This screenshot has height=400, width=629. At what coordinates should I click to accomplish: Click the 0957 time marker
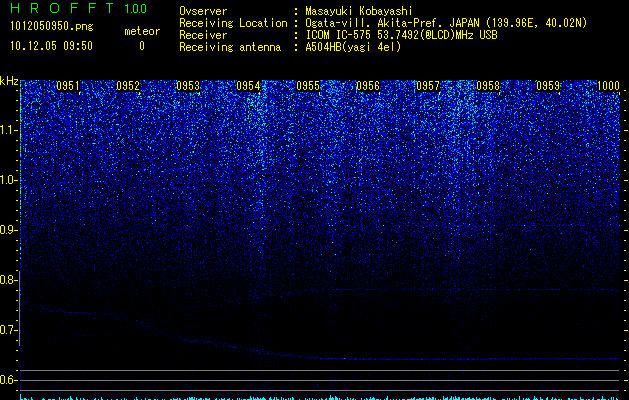428,86
